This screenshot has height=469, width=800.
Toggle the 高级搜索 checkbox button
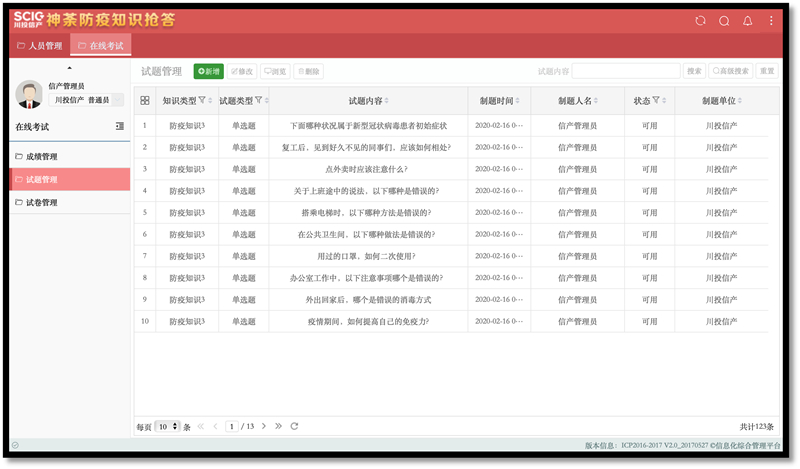pos(730,71)
